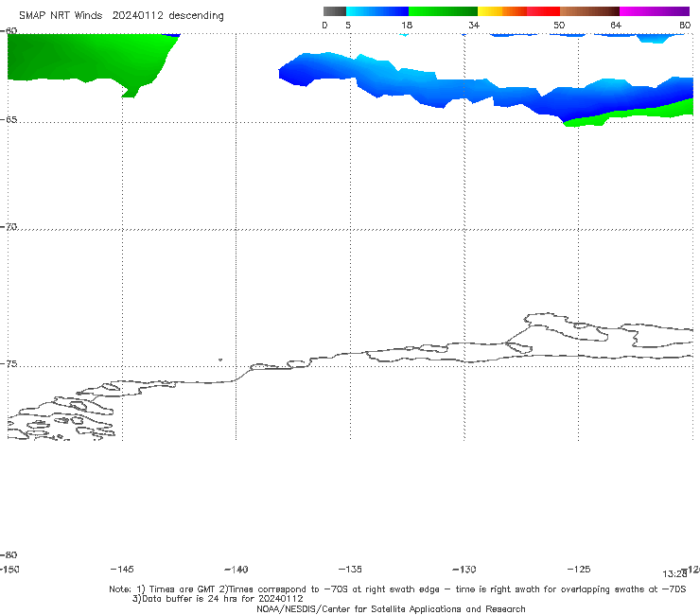The image size is (700, 615).
Task: Click the gray segment of the color bar
Action: click(x=335, y=11)
